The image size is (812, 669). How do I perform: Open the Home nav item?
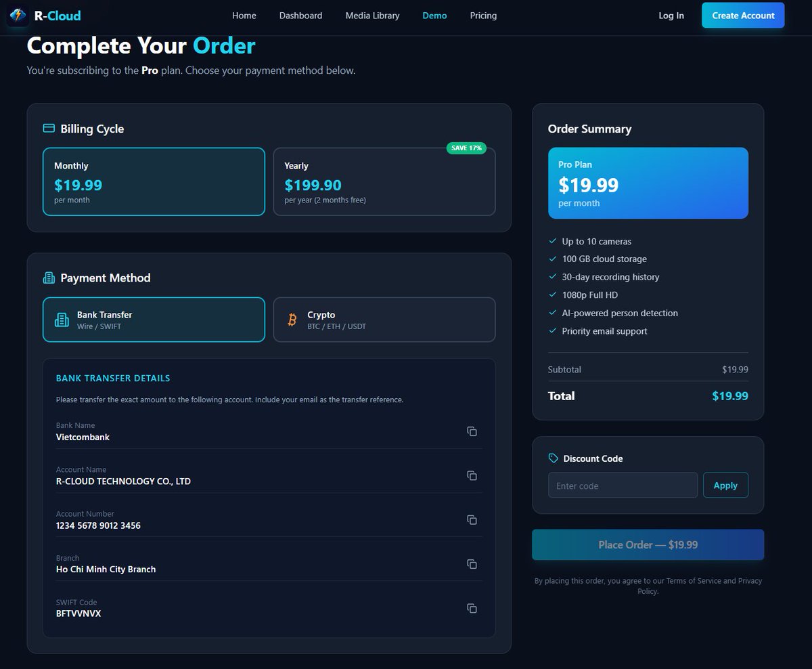[x=244, y=16]
